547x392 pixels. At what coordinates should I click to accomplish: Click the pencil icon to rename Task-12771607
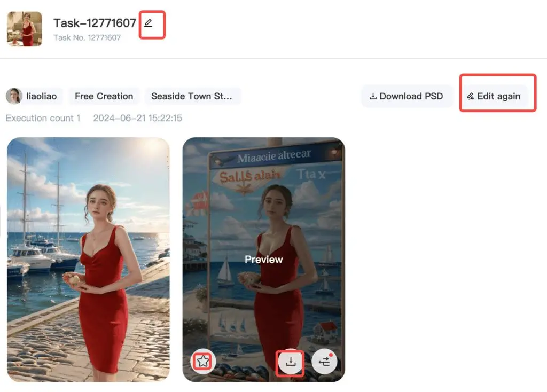(x=149, y=23)
